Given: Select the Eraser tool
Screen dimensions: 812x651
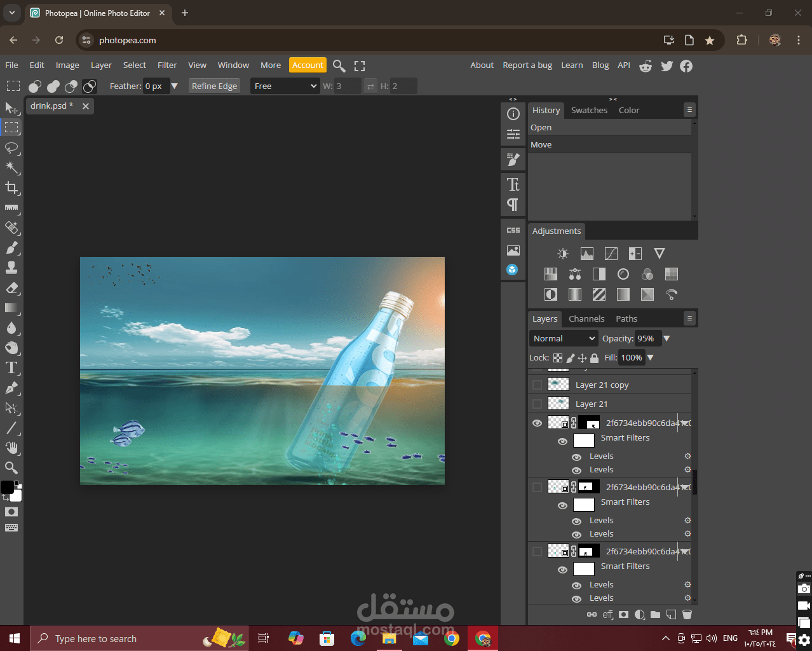Looking at the screenshot, I should click(11, 288).
